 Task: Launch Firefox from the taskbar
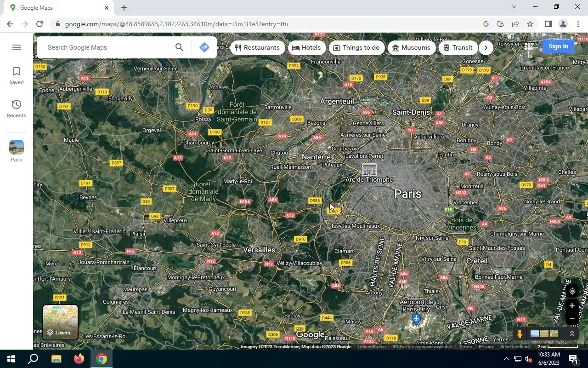(79, 359)
